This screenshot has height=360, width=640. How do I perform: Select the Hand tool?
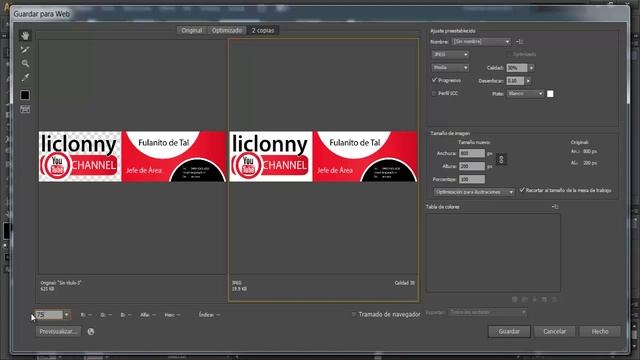[x=25, y=36]
